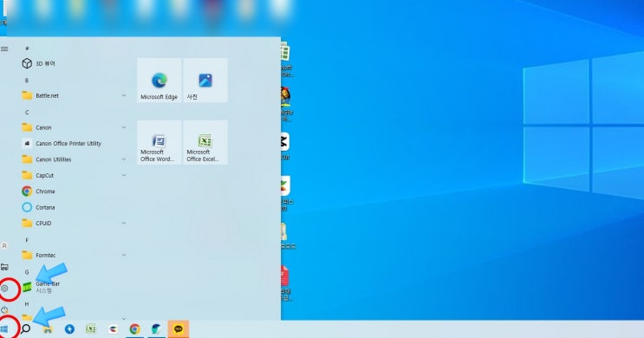Open the Excel icon on the taskbar
644x338 pixels.
91,329
